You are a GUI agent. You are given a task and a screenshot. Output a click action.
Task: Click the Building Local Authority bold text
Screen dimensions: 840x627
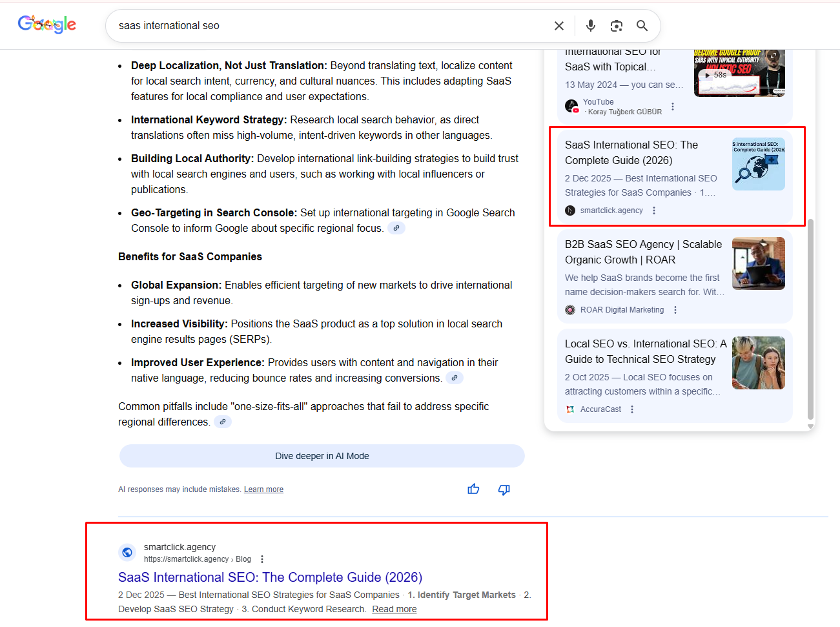coord(192,158)
